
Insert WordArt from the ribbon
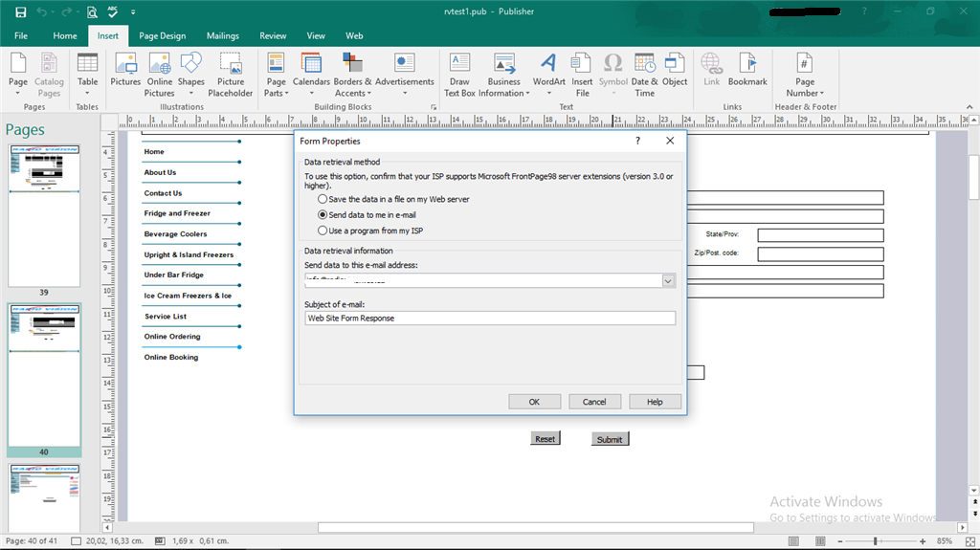pyautogui.click(x=548, y=75)
